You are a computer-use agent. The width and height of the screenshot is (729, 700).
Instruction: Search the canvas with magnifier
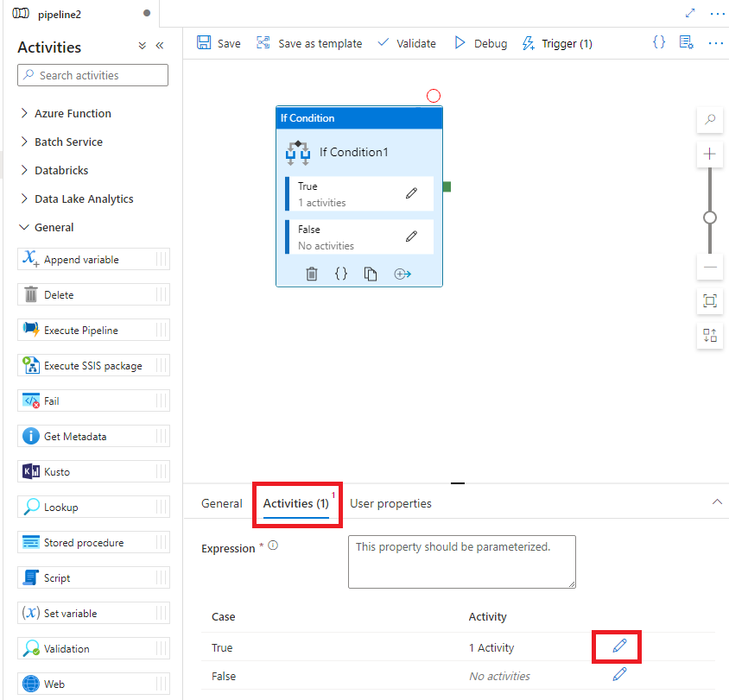tap(709, 119)
